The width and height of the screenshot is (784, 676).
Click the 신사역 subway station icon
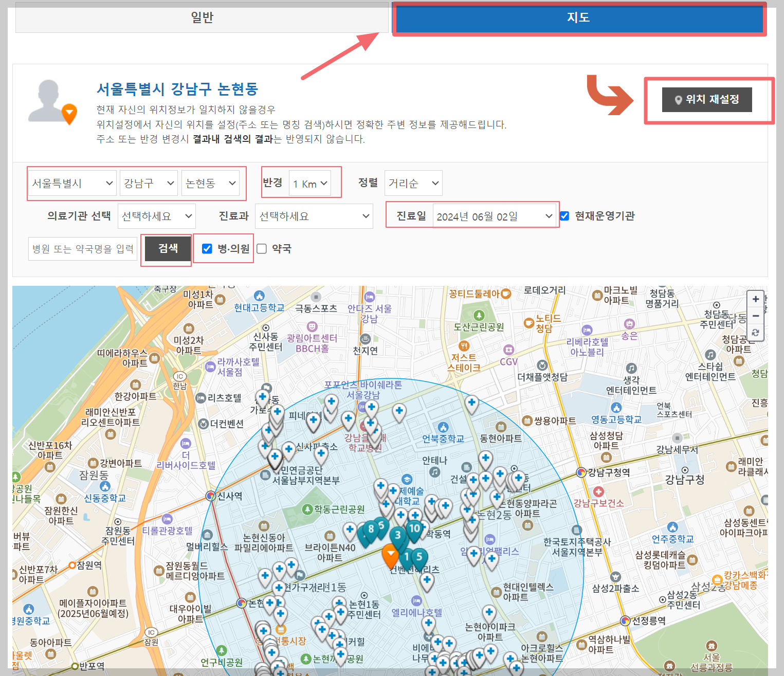point(210,496)
